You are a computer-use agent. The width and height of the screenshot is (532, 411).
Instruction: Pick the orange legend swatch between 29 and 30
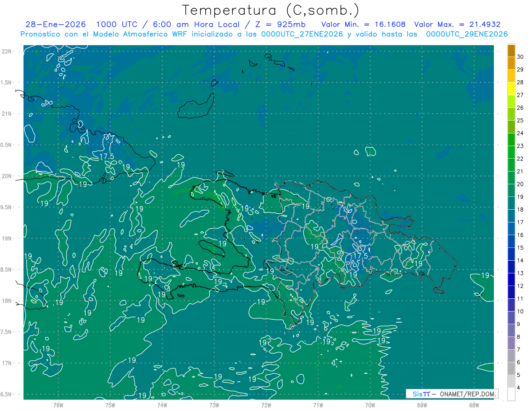tap(511, 63)
